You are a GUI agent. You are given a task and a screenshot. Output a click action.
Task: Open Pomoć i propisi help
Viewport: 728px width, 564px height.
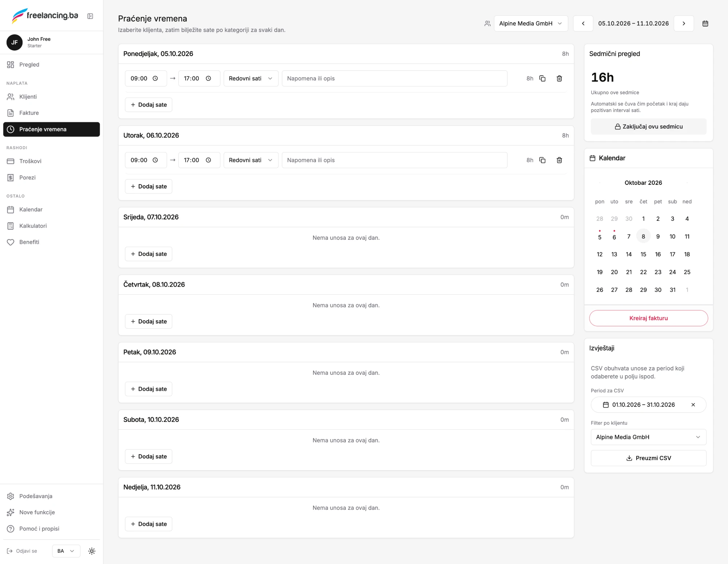click(51, 529)
